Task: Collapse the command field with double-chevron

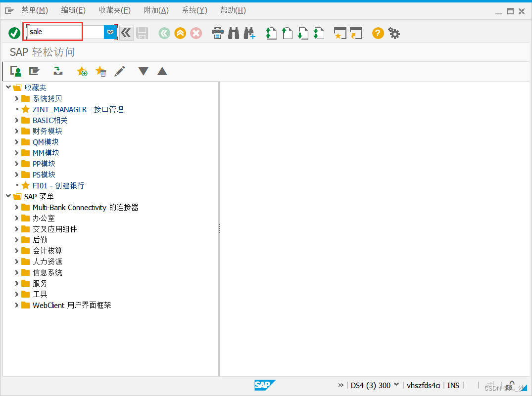Action: [x=126, y=33]
